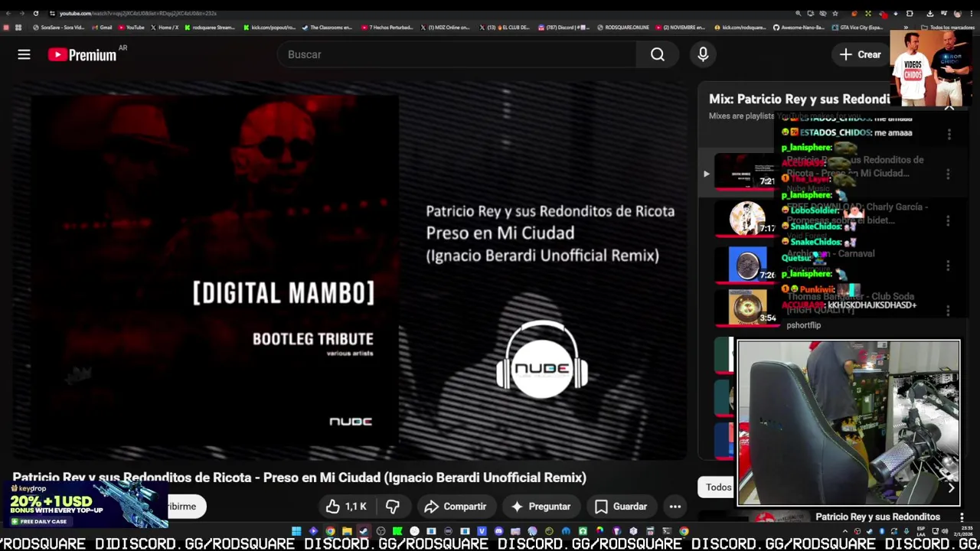Open the terminal icon in taskbar
Screen dimensions: 980x551
(667, 531)
